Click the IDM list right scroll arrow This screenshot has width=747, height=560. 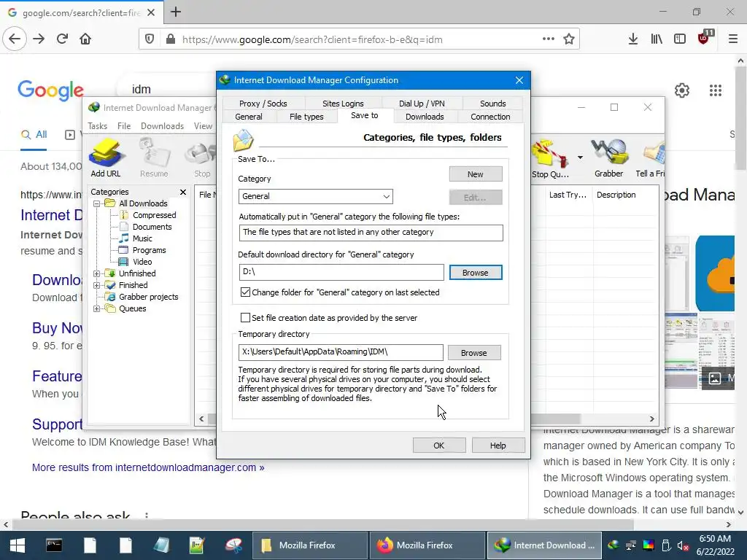651,419
